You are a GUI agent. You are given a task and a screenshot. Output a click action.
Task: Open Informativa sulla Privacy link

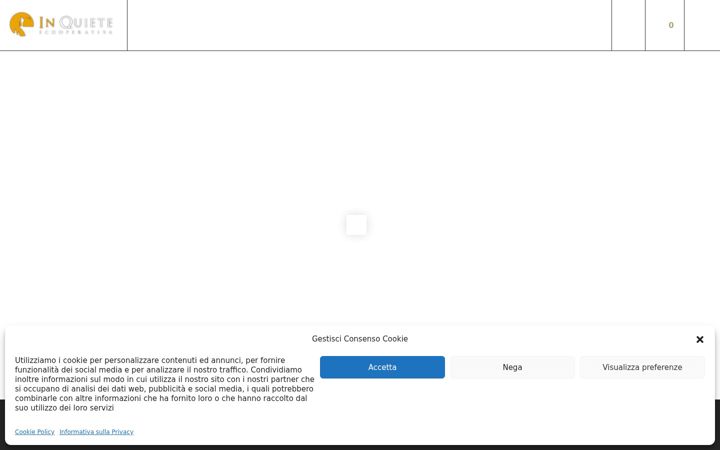(x=96, y=432)
